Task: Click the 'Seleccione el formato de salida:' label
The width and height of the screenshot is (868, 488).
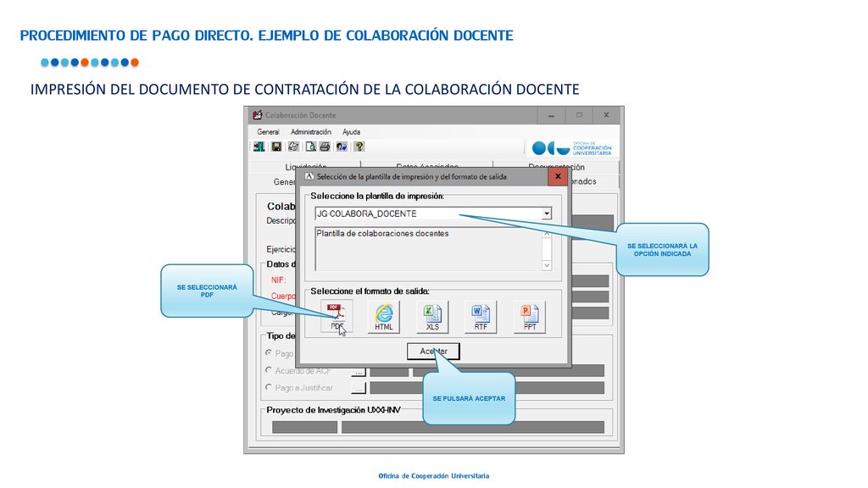Action: coord(370,291)
